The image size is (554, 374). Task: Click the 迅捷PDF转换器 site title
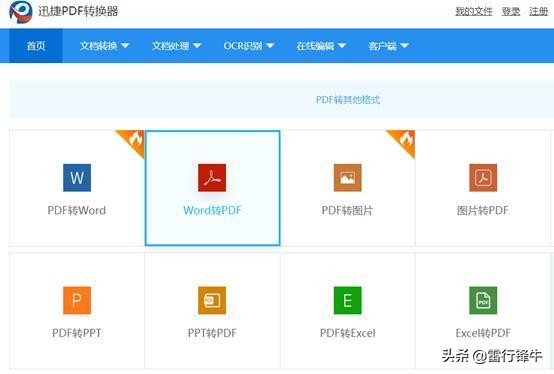(x=78, y=11)
